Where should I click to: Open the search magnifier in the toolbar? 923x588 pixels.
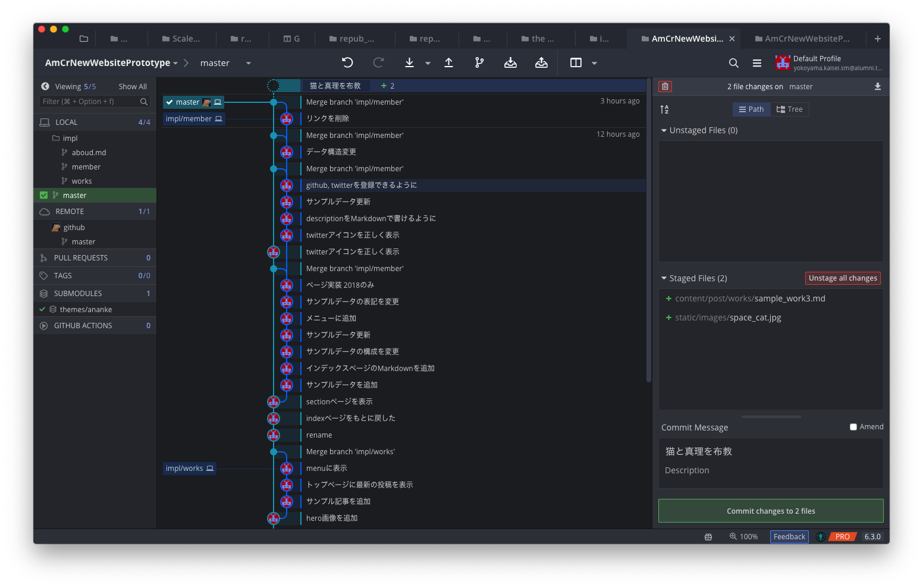coord(734,63)
